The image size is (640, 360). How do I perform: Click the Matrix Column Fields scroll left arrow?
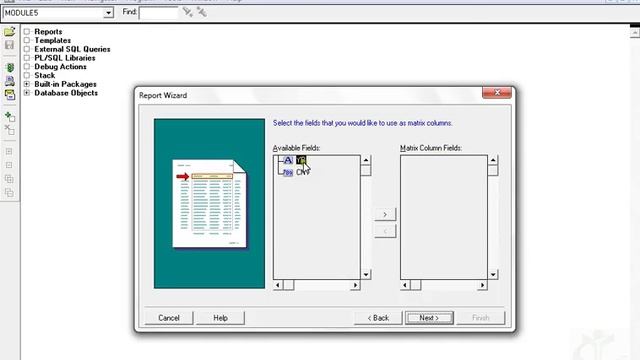(405, 285)
